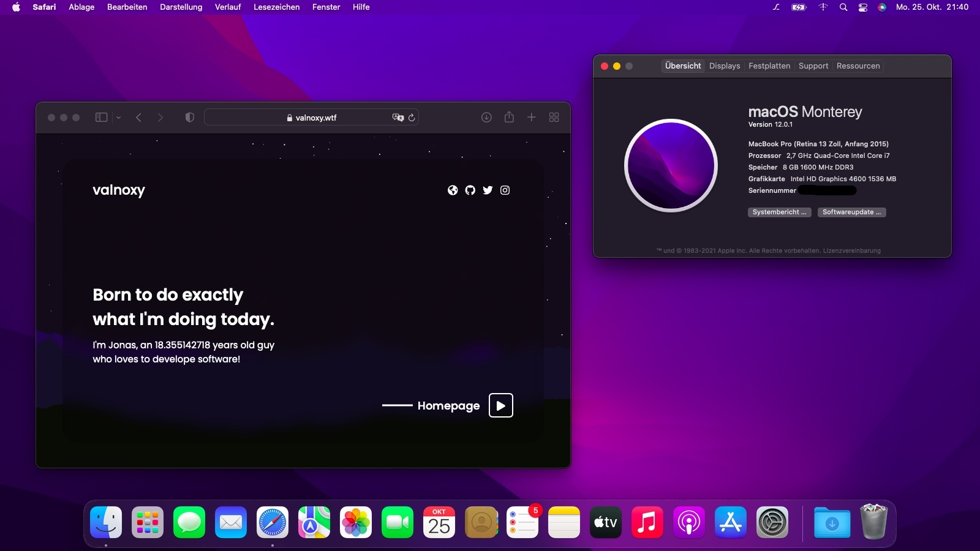
Task: Open the Apple menu
Action: (x=16, y=7)
